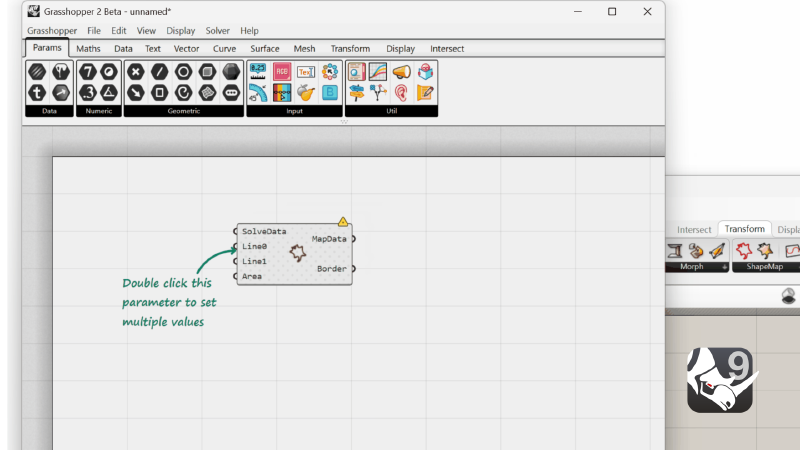This screenshot has height=450, width=800.
Task: Select the spiral curve parameter icon
Action: [x=184, y=93]
